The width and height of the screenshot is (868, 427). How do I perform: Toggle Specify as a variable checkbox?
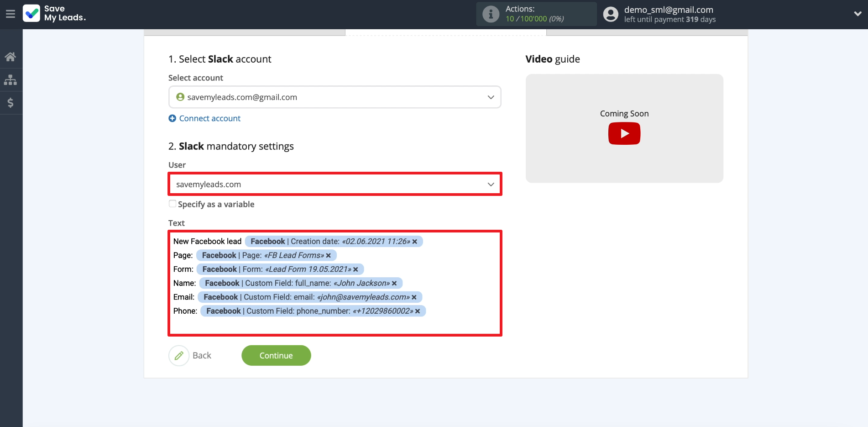[173, 204]
